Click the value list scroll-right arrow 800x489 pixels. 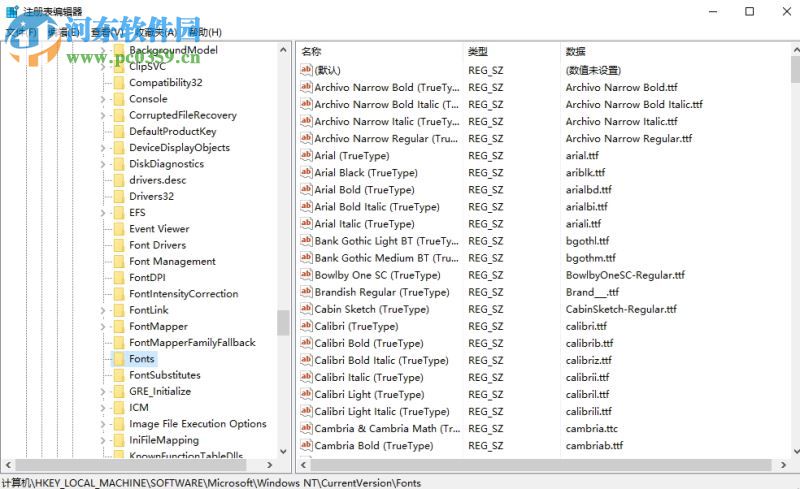pos(784,465)
